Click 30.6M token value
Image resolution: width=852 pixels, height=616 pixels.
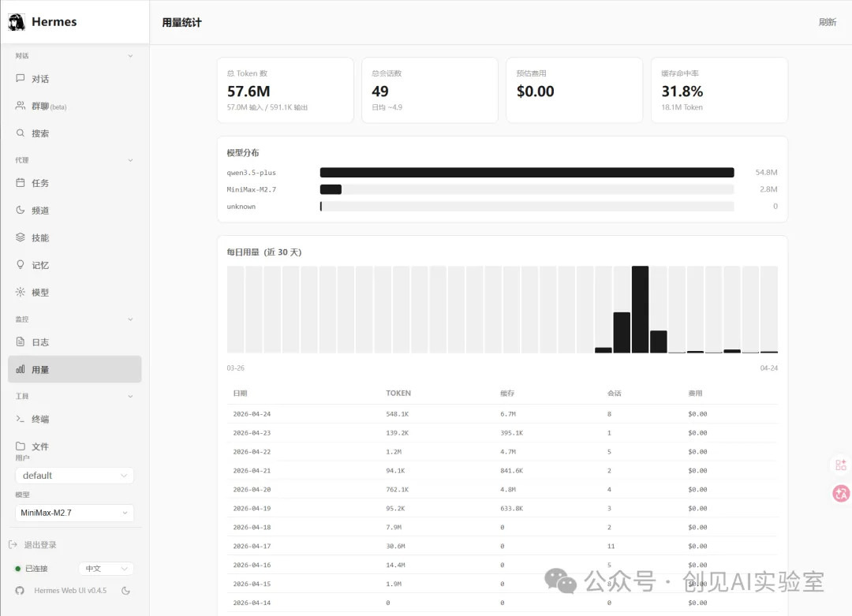tap(395, 546)
